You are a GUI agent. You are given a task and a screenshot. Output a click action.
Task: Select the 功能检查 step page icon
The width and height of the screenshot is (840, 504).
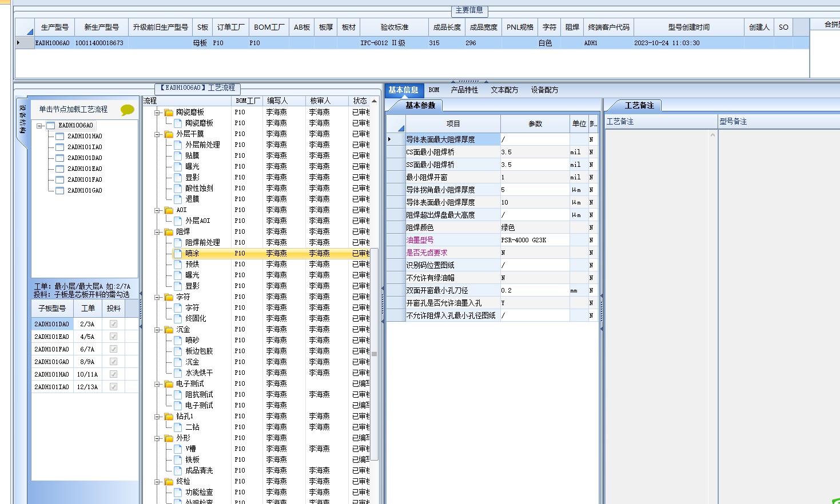[x=178, y=492]
